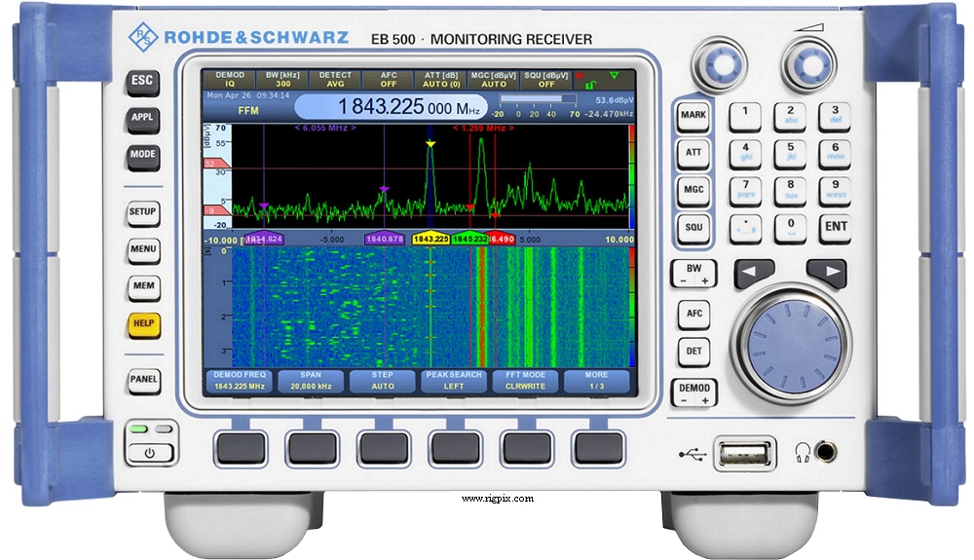Select the purple 1834.824 marker tag
Viewport: 974px width, 560px height.
(265, 239)
